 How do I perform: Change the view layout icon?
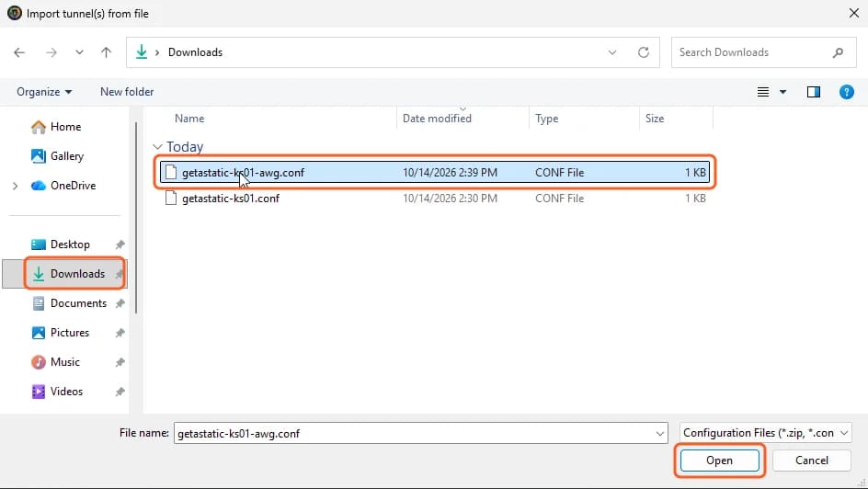(763, 92)
